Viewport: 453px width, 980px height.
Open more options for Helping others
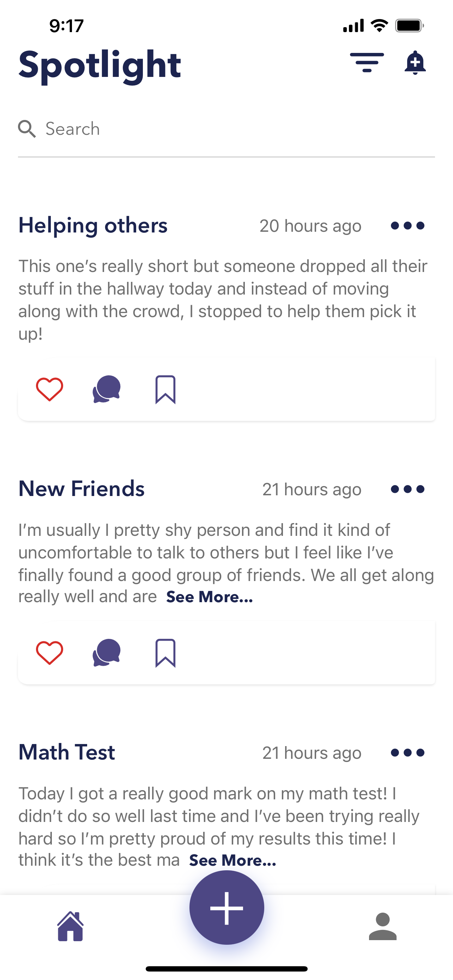pyautogui.click(x=407, y=226)
